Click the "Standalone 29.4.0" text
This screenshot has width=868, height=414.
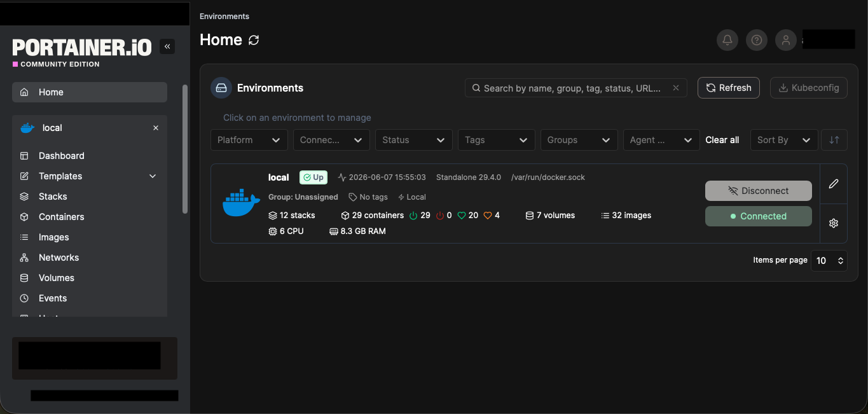pyautogui.click(x=469, y=177)
